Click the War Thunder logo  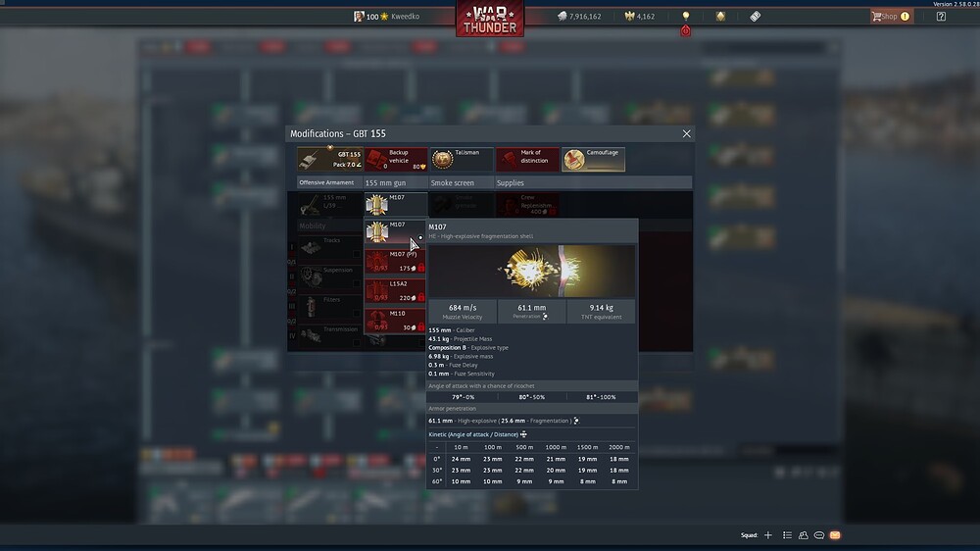coord(490,19)
